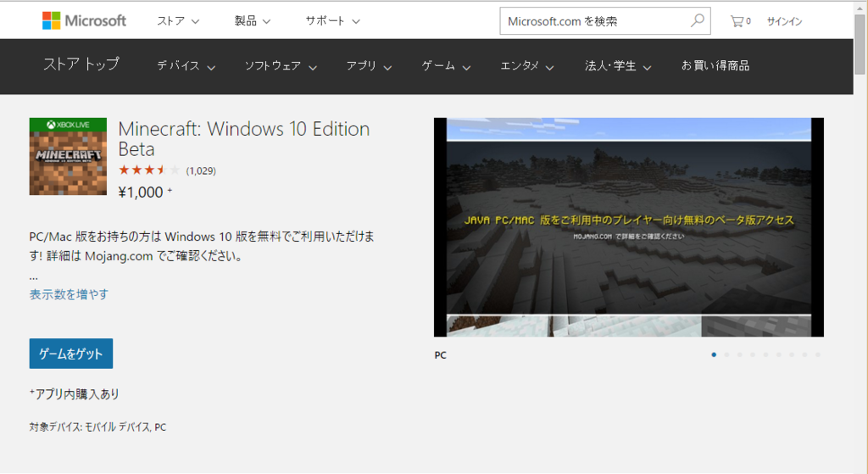The width and height of the screenshot is (868, 474).
Task: Select the second carousel dot
Action: (x=726, y=355)
